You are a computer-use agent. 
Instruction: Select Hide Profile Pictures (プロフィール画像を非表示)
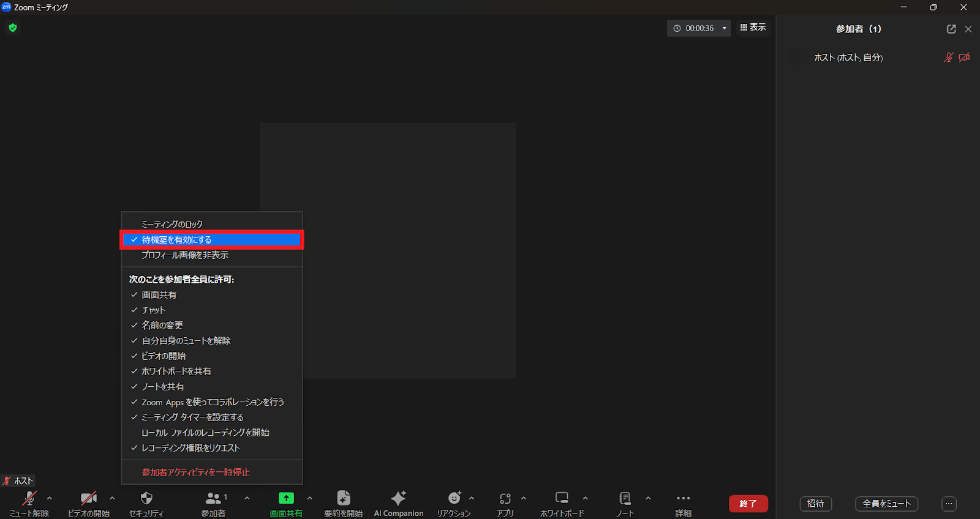click(212, 255)
